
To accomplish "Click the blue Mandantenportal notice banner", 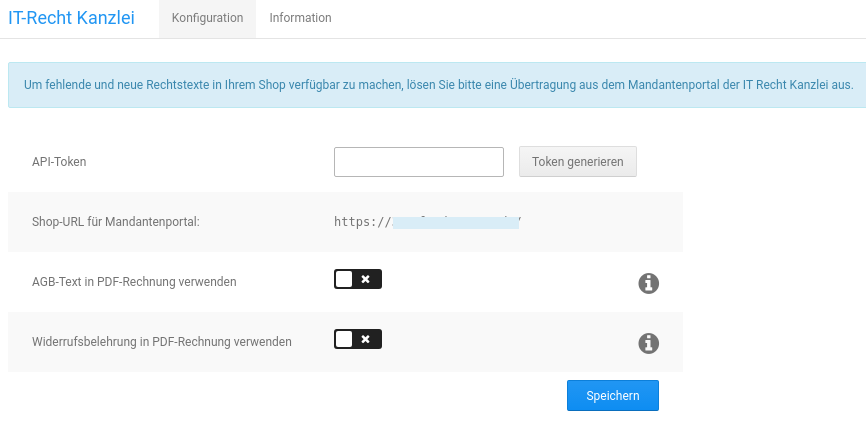I will [x=437, y=85].
